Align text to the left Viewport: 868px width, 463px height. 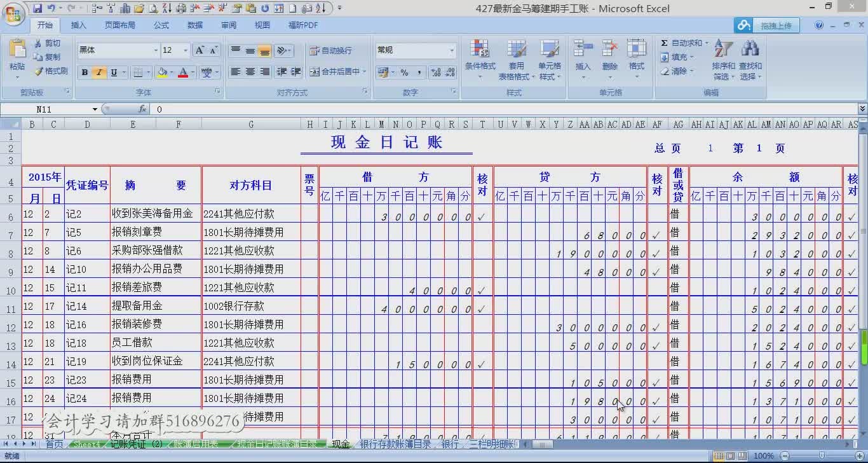click(236, 72)
